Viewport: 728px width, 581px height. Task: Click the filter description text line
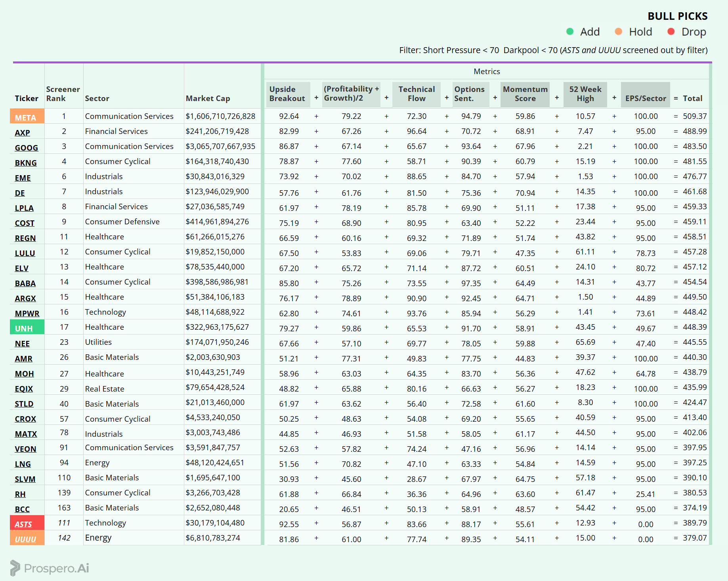click(553, 50)
